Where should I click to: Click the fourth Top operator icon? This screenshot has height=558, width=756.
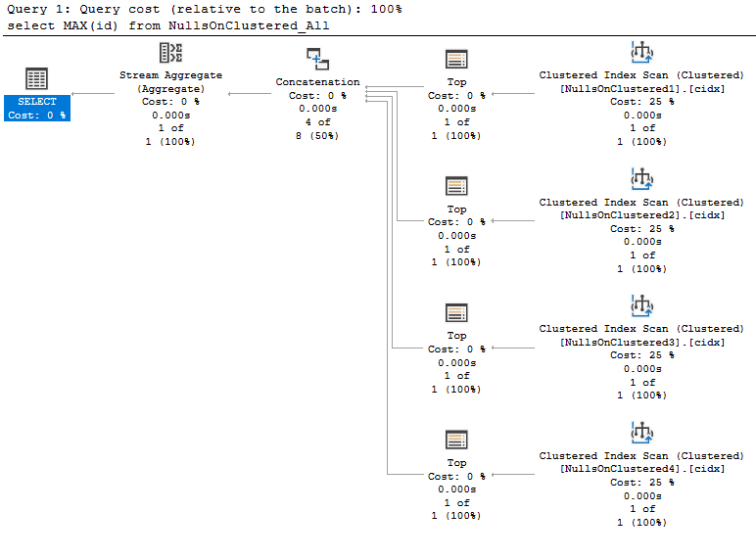(456, 440)
